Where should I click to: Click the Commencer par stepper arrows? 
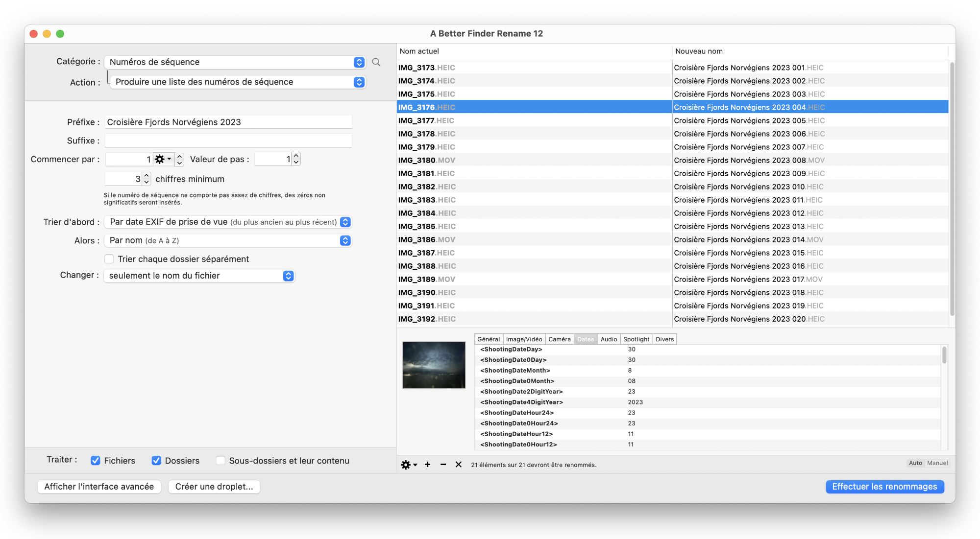(x=179, y=159)
